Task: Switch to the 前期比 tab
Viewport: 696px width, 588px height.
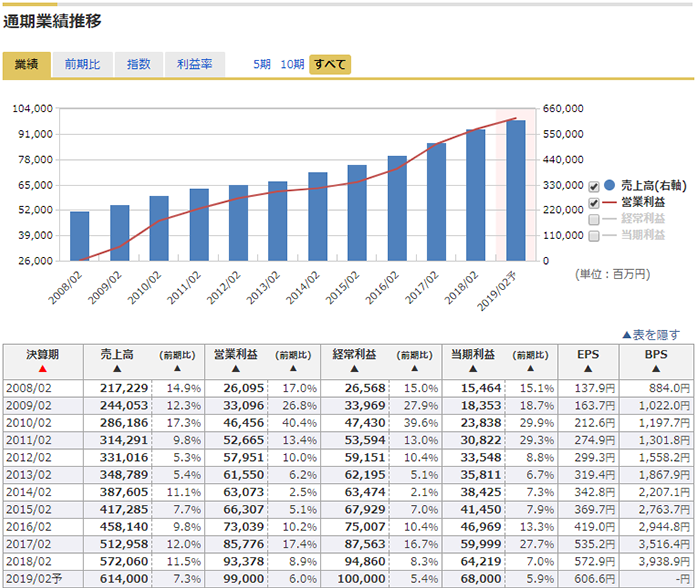Action: tap(82, 65)
